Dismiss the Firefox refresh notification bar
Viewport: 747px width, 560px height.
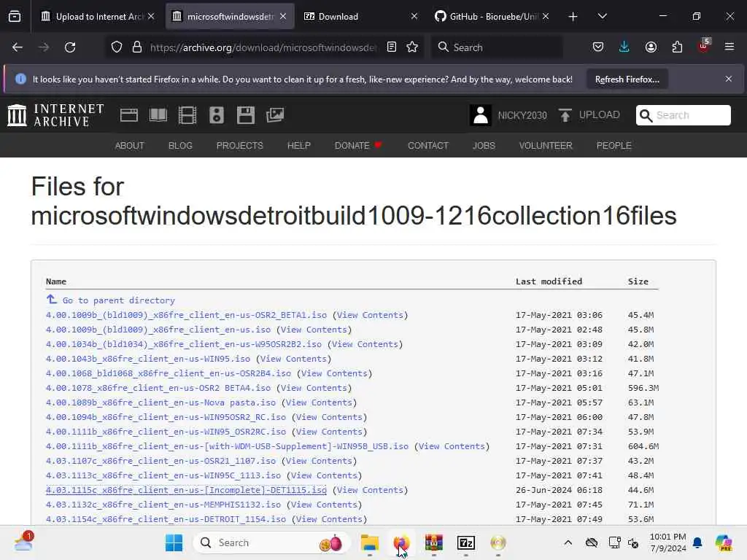[x=729, y=79]
